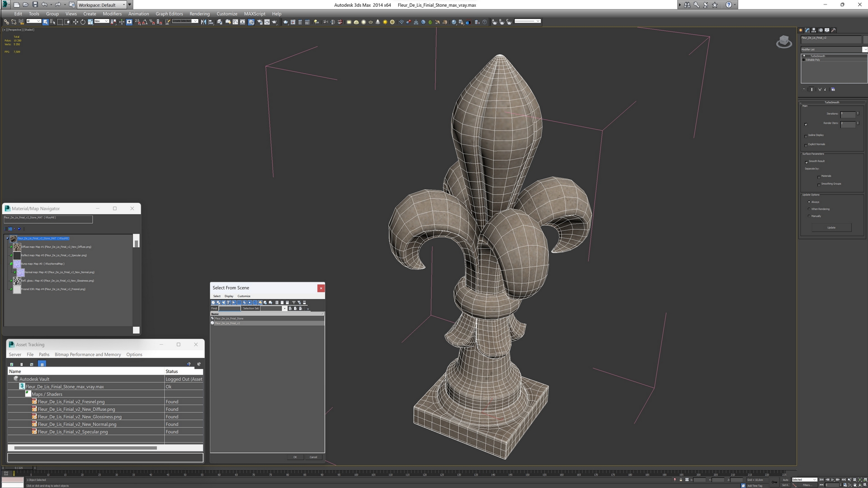Open the Utilities hammer panel tab
The width and height of the screenshot is (868, 488).
(x=834, y=30)
